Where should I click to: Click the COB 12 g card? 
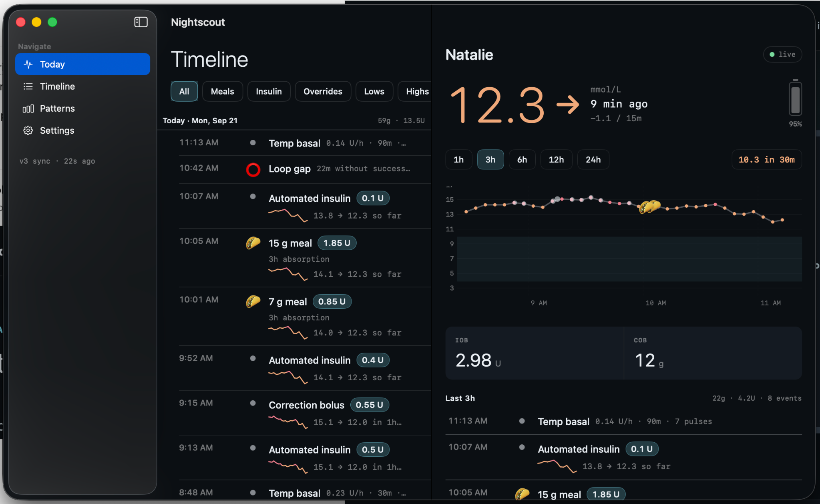point(713,353)
